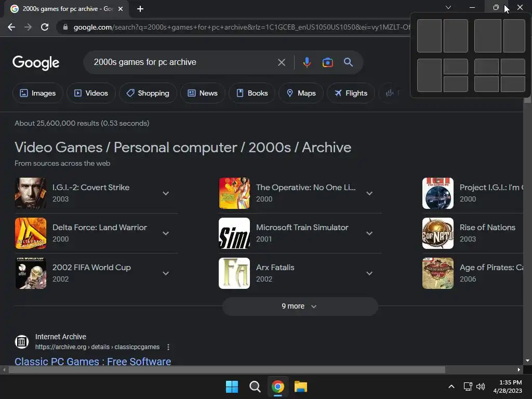Screen dimensions: 532x399
Task: Close the 2000s games search tab
Action: pyautogui.click(x=121, y=9)
